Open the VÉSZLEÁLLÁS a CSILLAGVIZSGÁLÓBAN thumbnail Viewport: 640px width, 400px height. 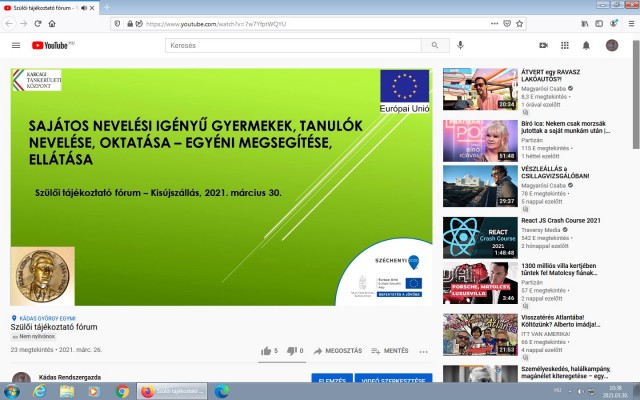tap(480, 186)
